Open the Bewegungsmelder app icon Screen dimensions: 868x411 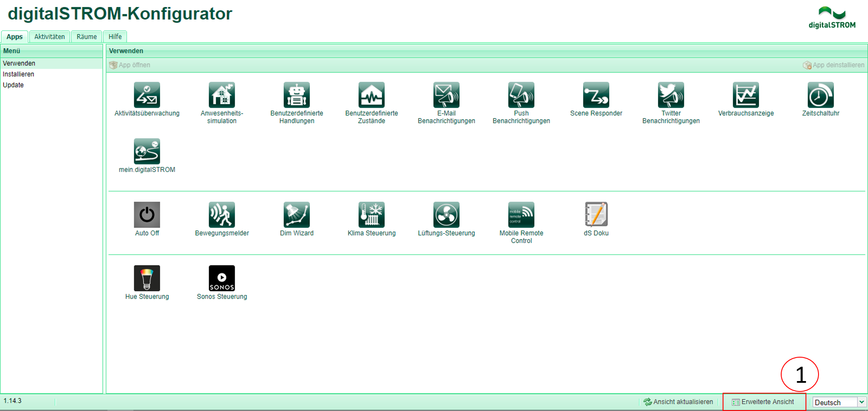click(222, 214)
